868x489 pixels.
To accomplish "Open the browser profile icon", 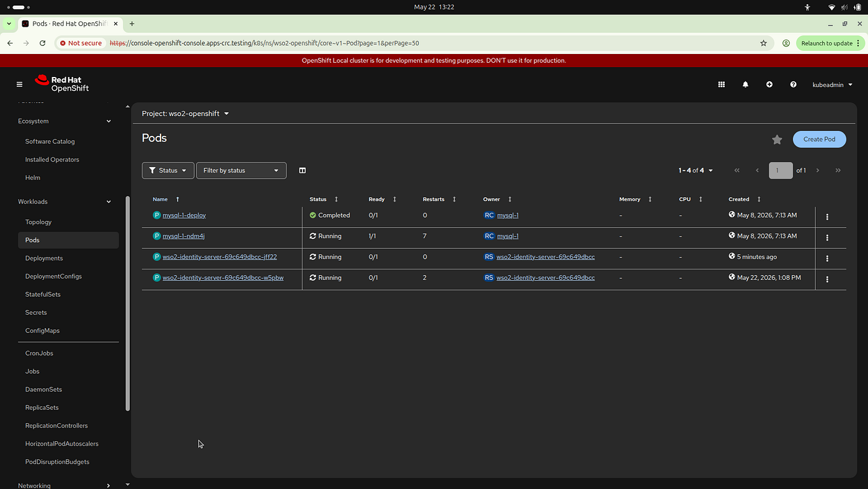I will coord(786,43).
